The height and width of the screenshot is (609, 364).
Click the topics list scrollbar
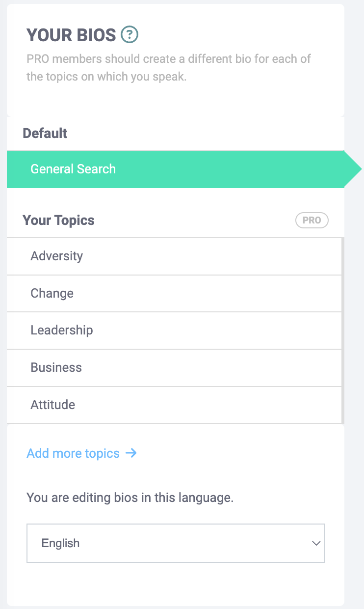pos(343,331)
